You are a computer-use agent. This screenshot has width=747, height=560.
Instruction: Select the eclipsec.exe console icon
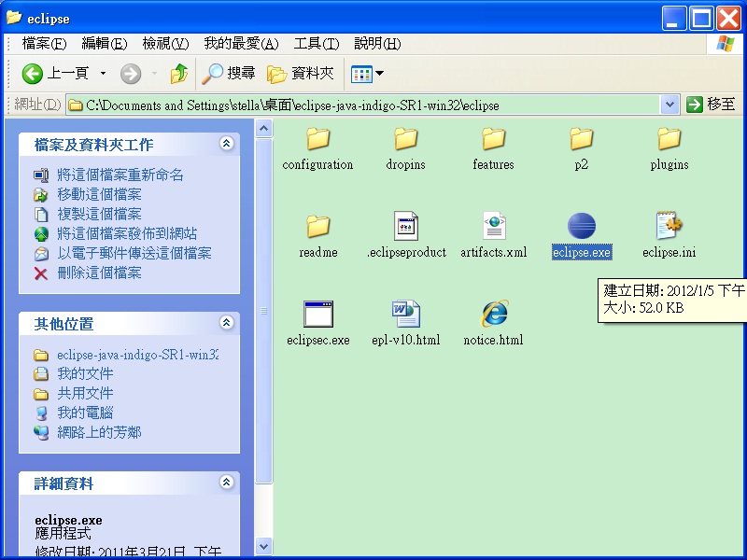click(318, 314)
